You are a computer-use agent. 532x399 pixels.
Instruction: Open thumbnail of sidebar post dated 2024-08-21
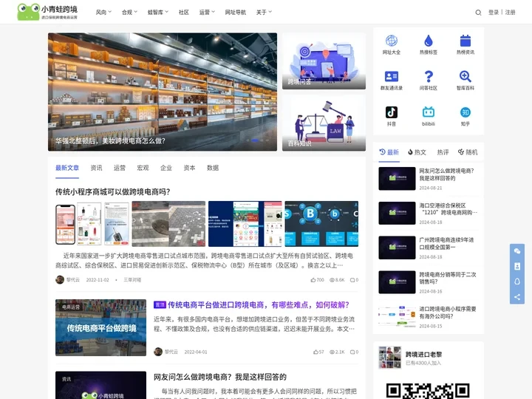click(x=397, y=178)
